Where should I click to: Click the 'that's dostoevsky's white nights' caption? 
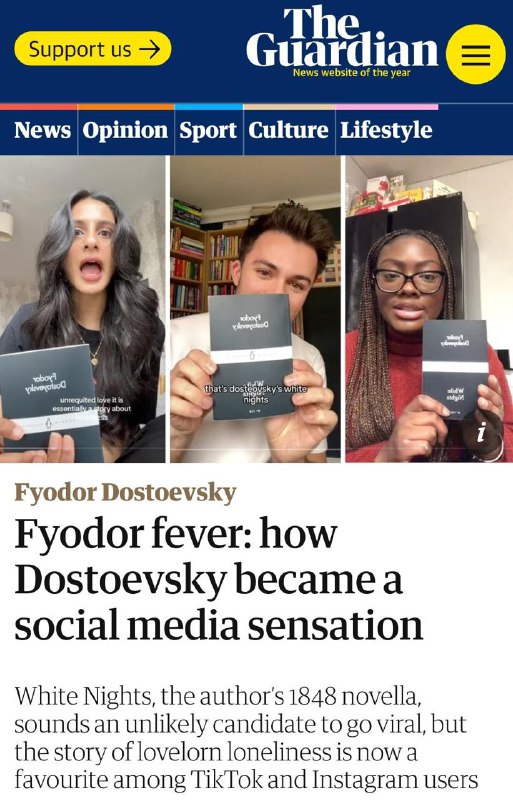[x=256, y=394]
